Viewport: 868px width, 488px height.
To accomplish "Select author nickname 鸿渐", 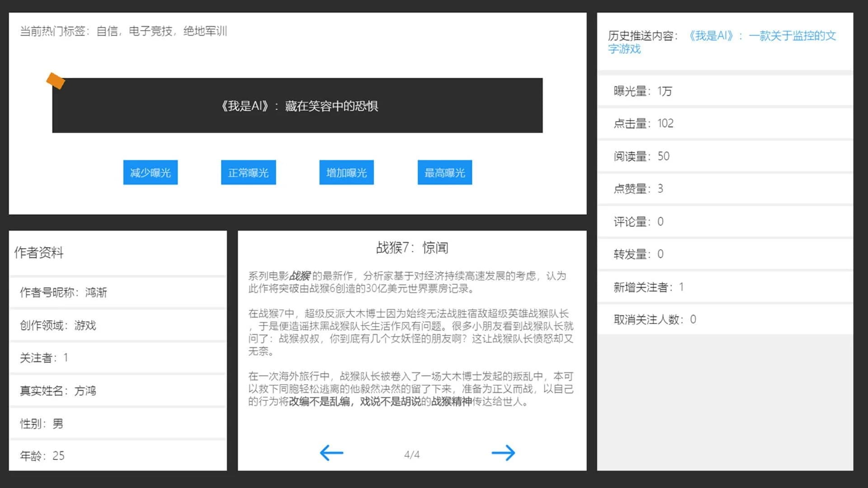I will tap(63, 292).
